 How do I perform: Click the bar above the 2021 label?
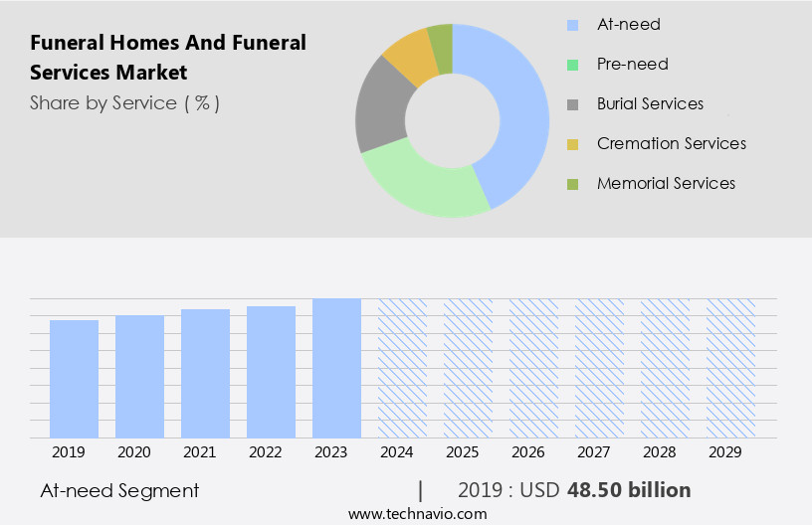tap(206, 373)
